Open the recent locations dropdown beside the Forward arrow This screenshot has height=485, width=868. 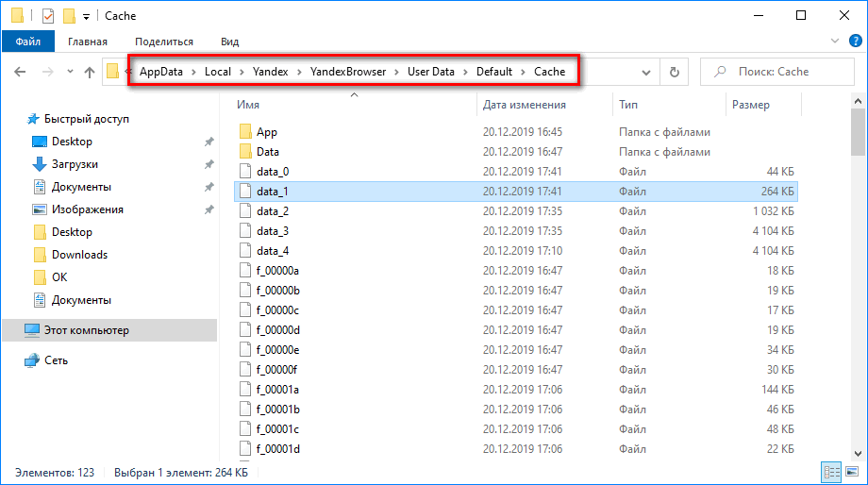point(68,73)
